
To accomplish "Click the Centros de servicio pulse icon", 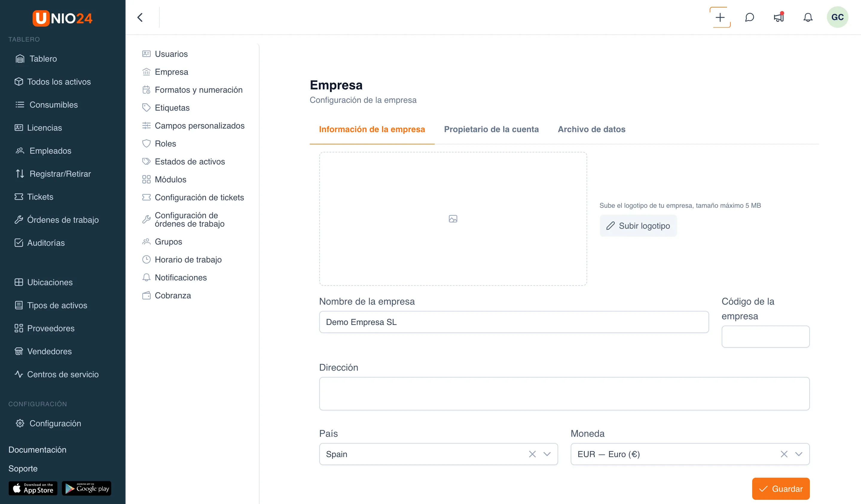I will coord(19,374).
